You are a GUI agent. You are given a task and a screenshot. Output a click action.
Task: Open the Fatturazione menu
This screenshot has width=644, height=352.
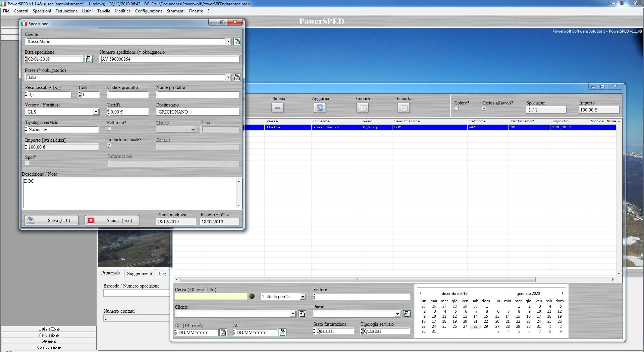66,11
